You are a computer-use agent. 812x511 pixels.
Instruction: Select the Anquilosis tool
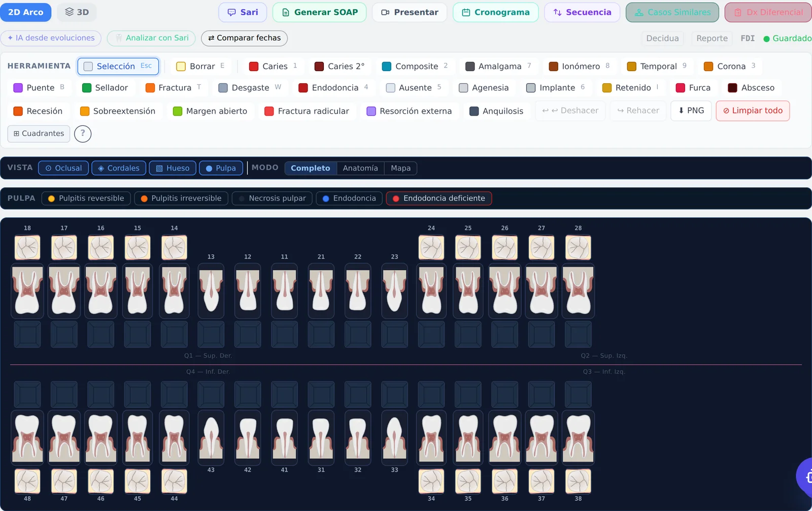(x=496, y=111)
